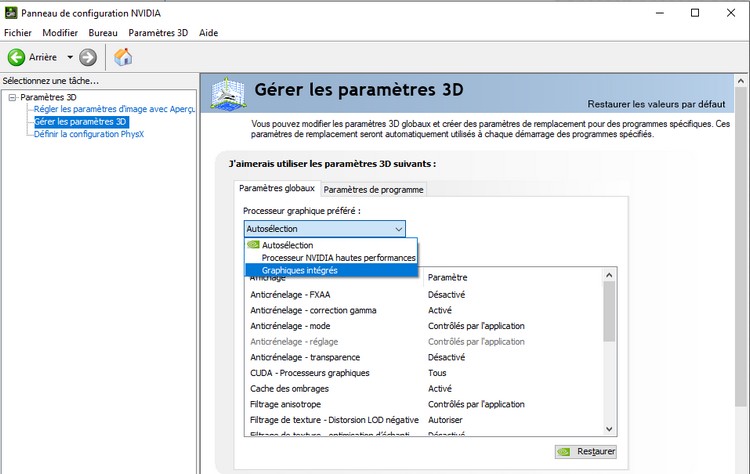Select the Anticrénelage - transparence row
The width and height of the screenshot is (750, 474).
point(424,357)
